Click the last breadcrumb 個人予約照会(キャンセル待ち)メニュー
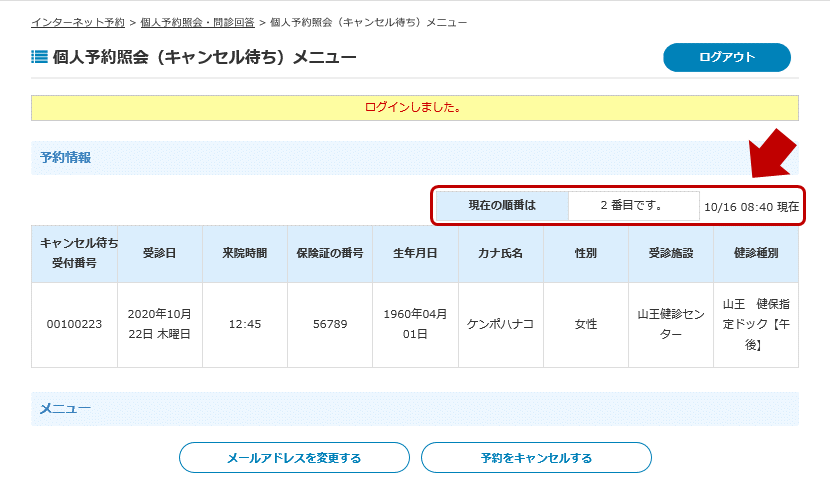 (368, 22)
